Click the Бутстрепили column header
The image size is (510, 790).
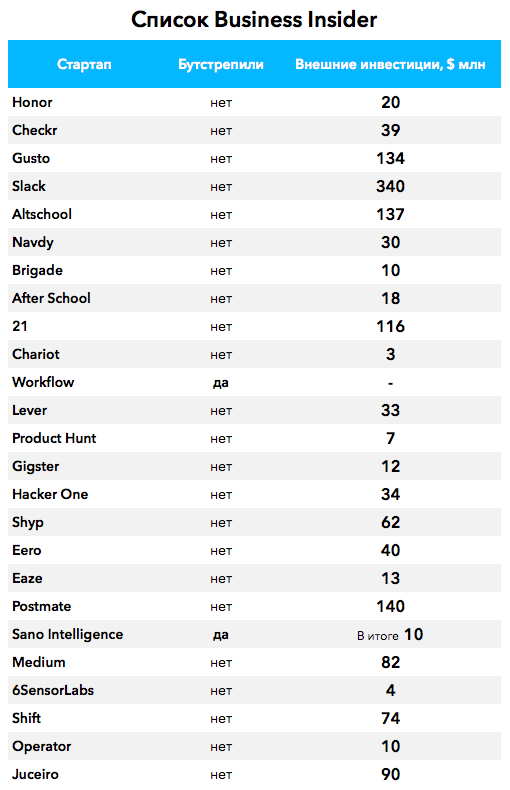[x=221, y=64]
